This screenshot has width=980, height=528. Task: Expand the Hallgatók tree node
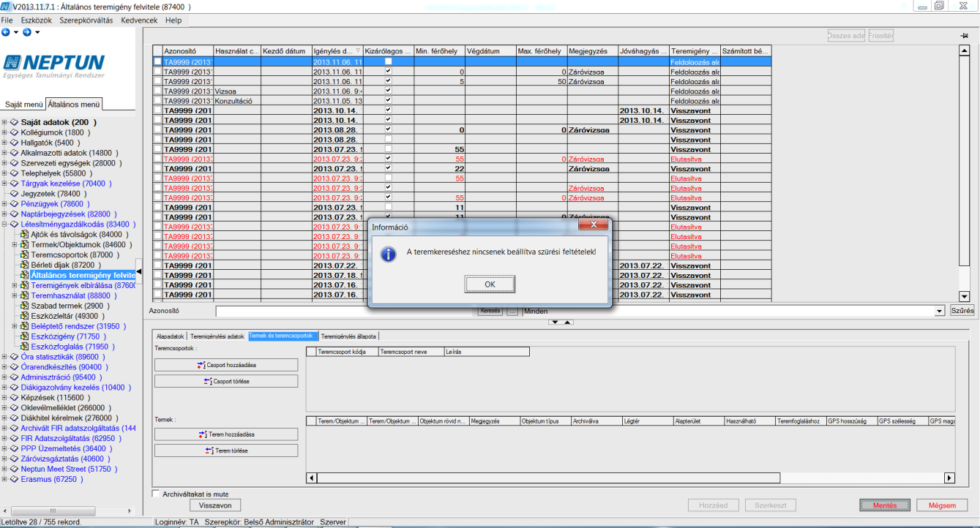(5, 143)
